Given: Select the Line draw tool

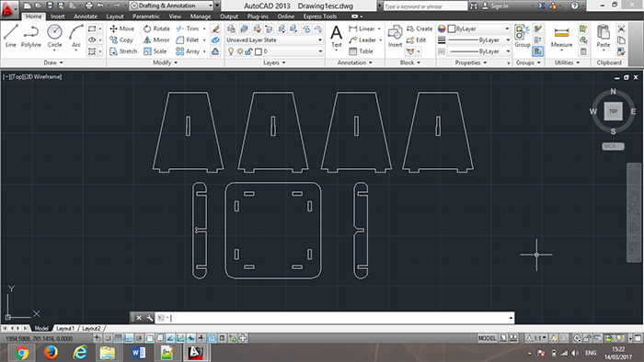Looking at the screenshot, I should point(11,36).
